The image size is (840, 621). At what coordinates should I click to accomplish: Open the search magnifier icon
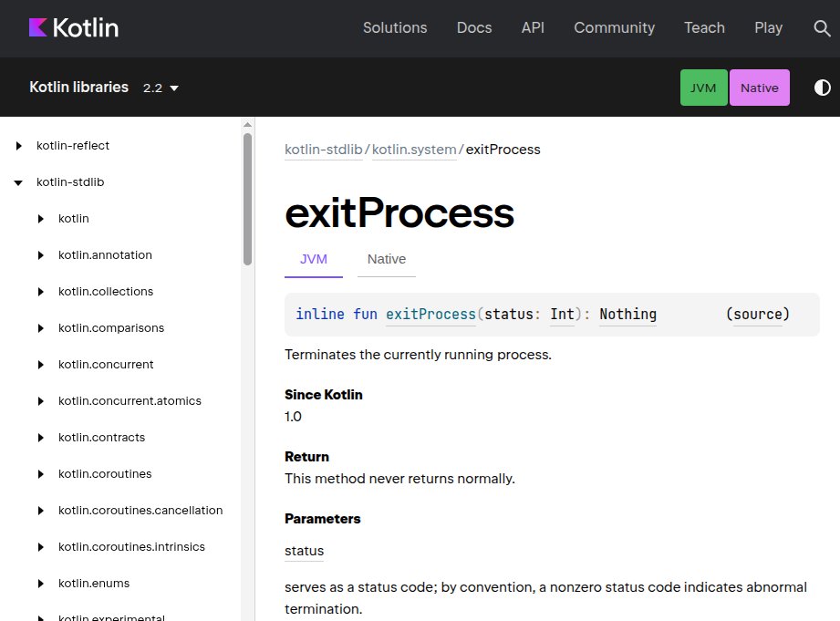[x=822, y=28]
